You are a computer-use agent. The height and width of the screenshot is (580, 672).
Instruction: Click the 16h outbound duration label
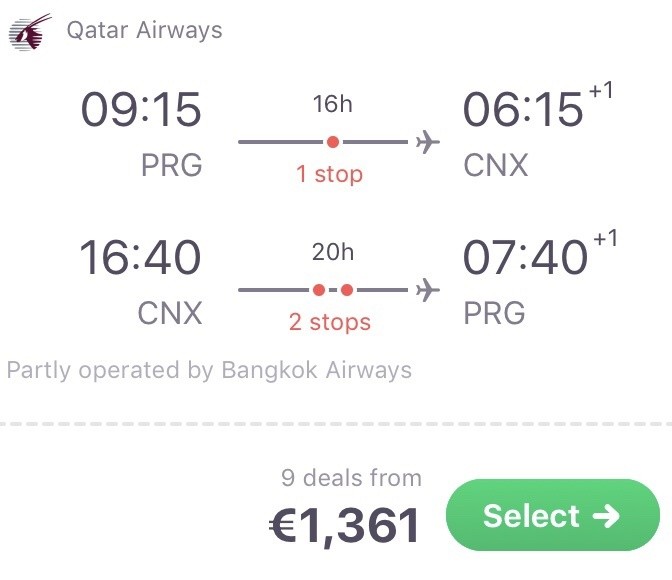[333, 104]
